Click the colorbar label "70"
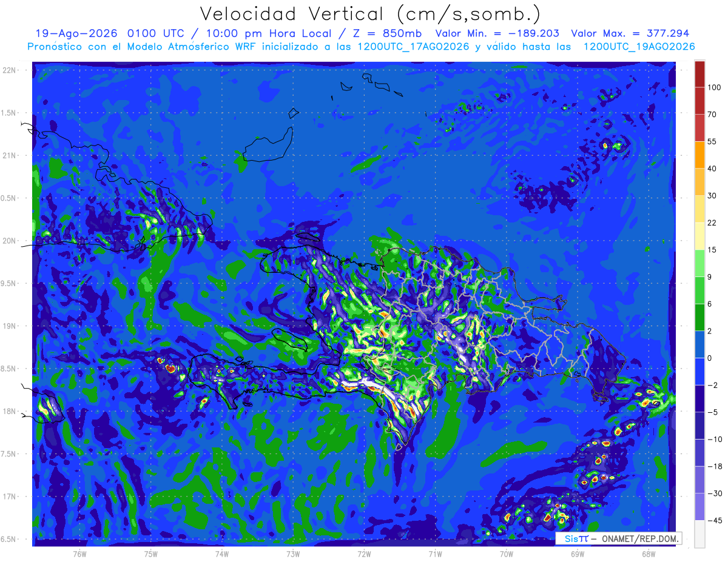The height and width of the screenshot is (562, 728). (x=712, y=115)
